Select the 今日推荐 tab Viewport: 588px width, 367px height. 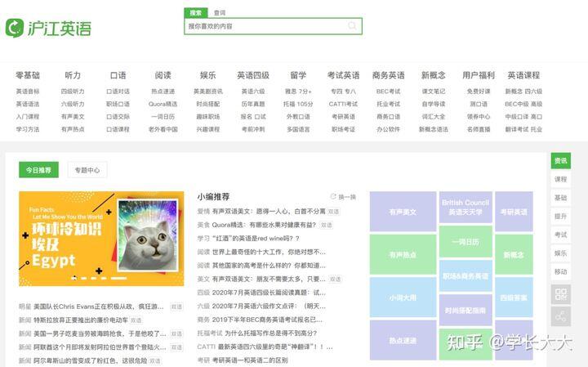[x=38, y=170]
